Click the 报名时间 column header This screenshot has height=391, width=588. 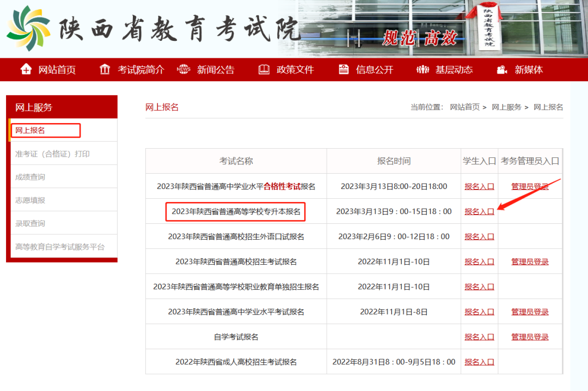coord(394,161)
